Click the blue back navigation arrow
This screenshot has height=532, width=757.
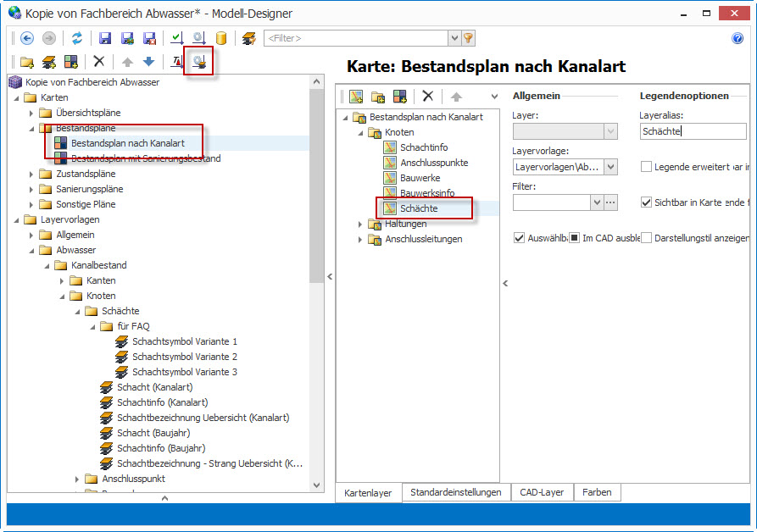point(26,38)
